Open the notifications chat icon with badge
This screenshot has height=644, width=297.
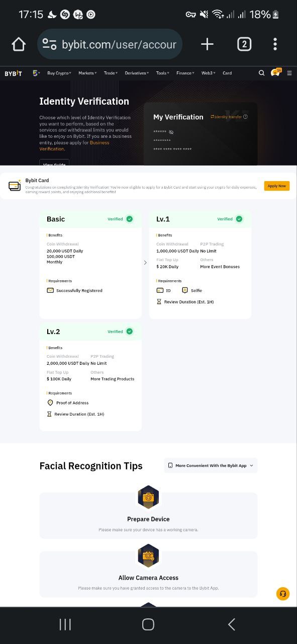click(x=275, y=72)
